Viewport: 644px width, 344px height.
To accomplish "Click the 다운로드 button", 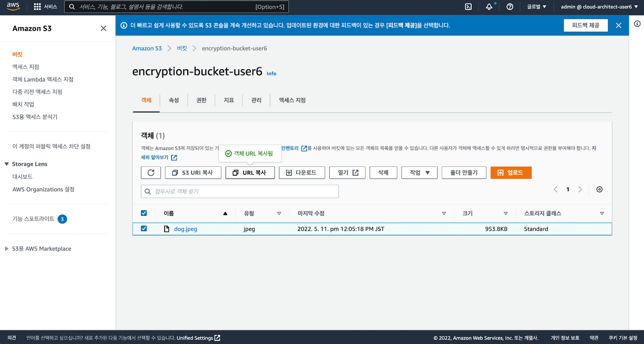I will pos(302,173).
